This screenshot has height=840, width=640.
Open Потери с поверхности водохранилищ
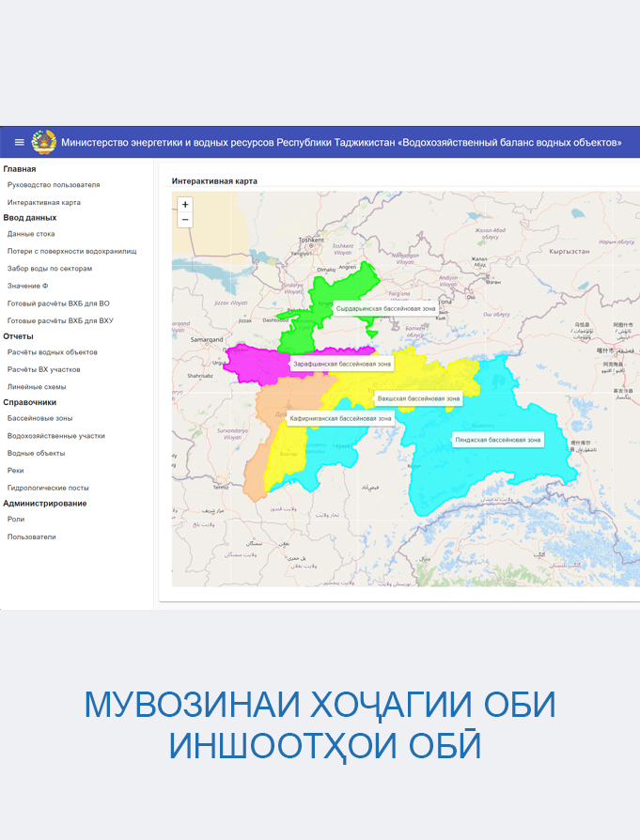point(71,251)
